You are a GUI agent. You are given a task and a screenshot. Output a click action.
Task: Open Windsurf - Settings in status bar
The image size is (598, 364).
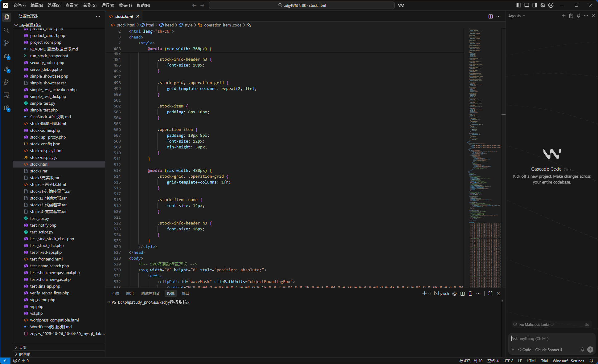(568, 361)
